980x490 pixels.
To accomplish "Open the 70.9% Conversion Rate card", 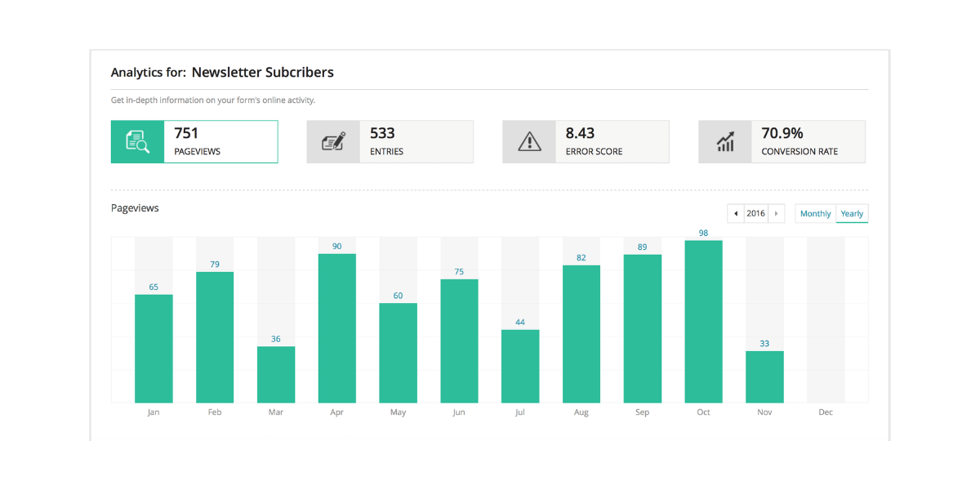I will tap(808, 142).
